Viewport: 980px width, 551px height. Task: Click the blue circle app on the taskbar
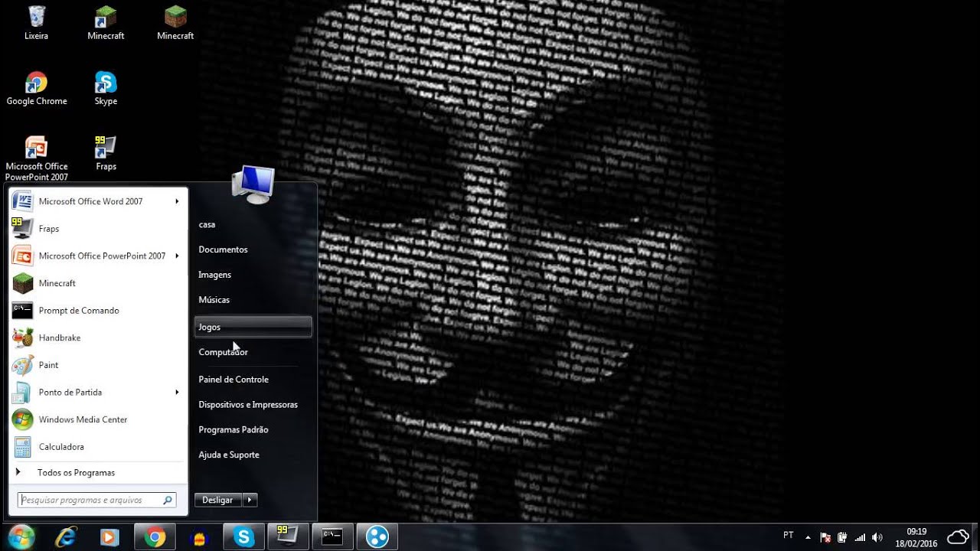pos(377,537)
